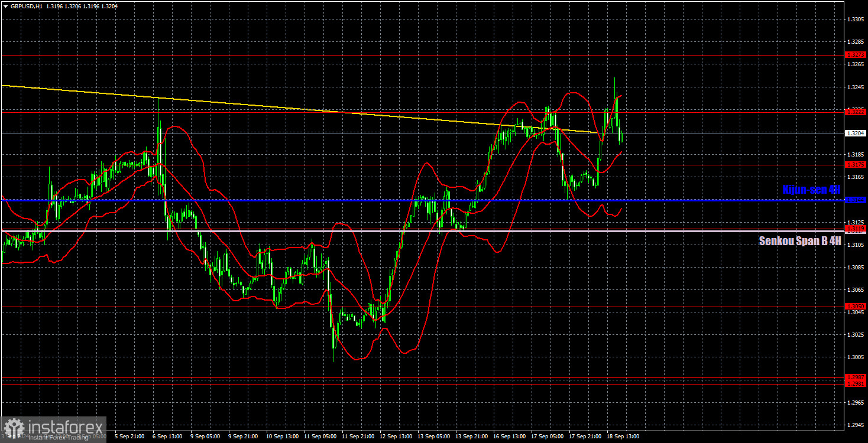Select the 1.3273 red level price tag
Screen dimensions: 868x443
point(856,54)
